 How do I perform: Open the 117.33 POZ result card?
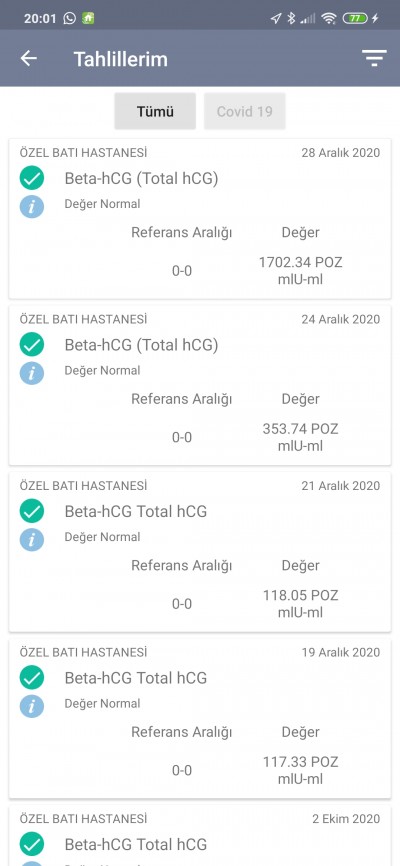pyautogui.click(x=200, y=718)
